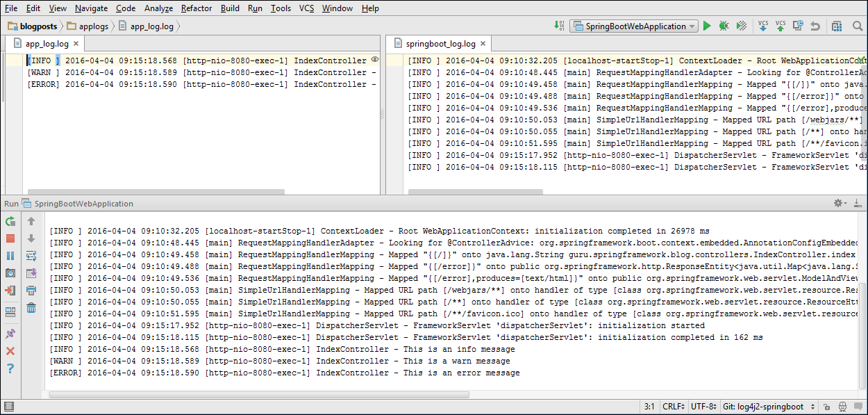
Task: Select app_log.log editor tab
Action: [46, 43]
